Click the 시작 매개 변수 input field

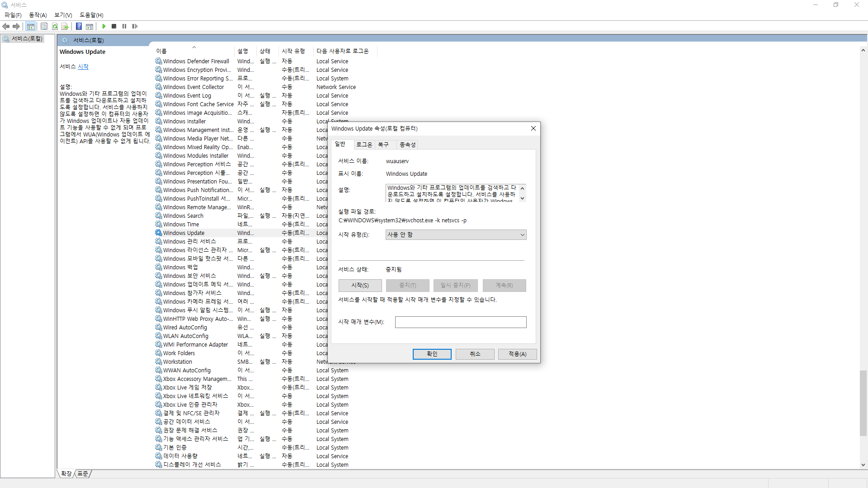(x=460, y=322)
